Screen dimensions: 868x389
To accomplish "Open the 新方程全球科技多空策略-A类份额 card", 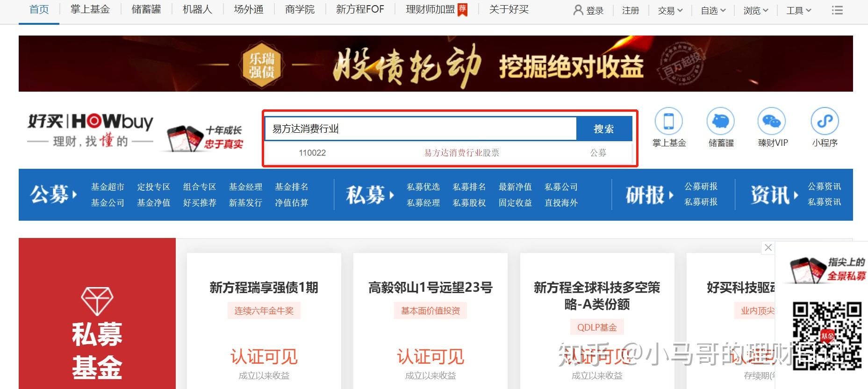I will pyautogui.click(x=597, y=321).
